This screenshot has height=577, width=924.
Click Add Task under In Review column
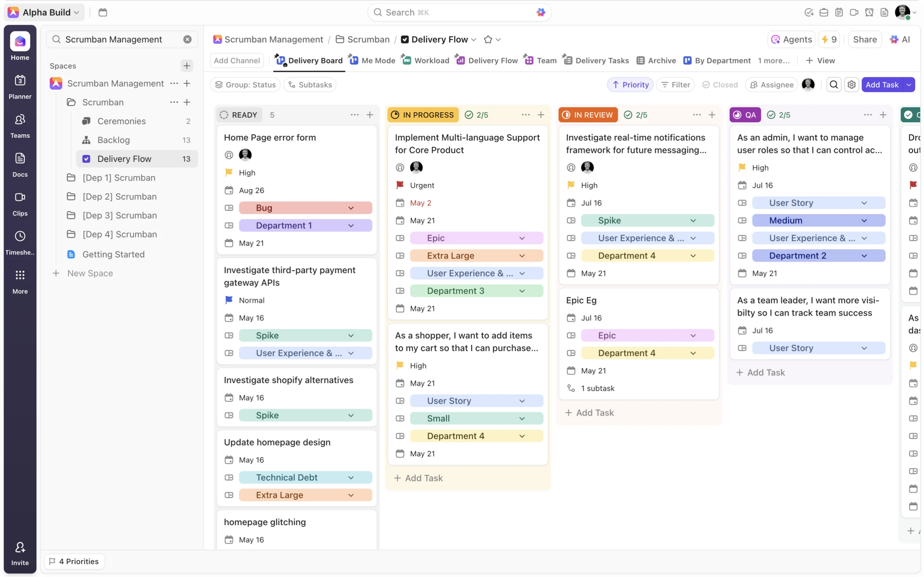click(589, 413)
